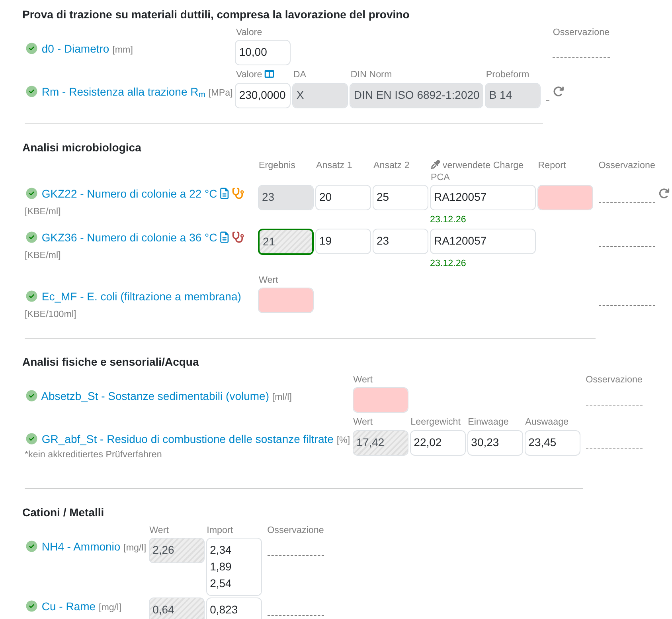Screen dimensions: 672x619
Task: Click the empty pink Wert field of Ec_MF
Action: point(286,300)
